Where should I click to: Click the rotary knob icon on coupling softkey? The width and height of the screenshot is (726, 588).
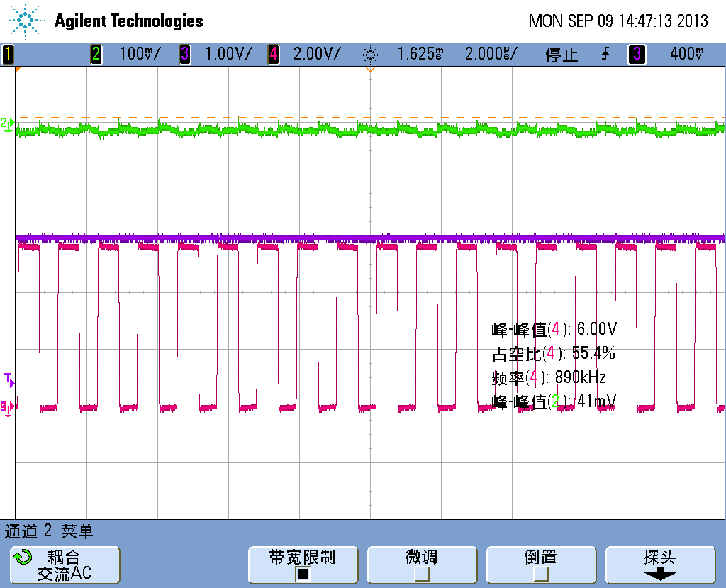pos(22,557)
